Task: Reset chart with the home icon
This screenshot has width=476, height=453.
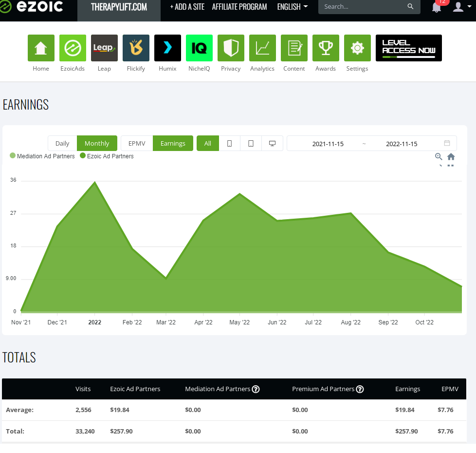Action: point(451,156)
